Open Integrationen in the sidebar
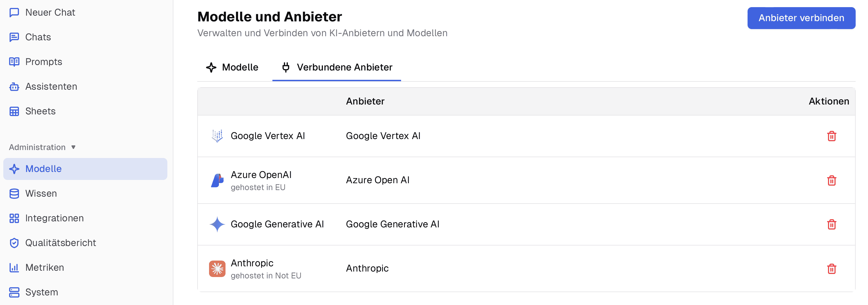Screen dimensions: 868x305 pyautogui.click(x=54, y=218)
